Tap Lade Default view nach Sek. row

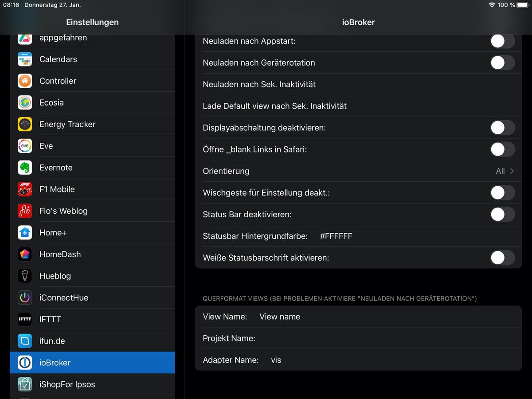click(358, 106)
